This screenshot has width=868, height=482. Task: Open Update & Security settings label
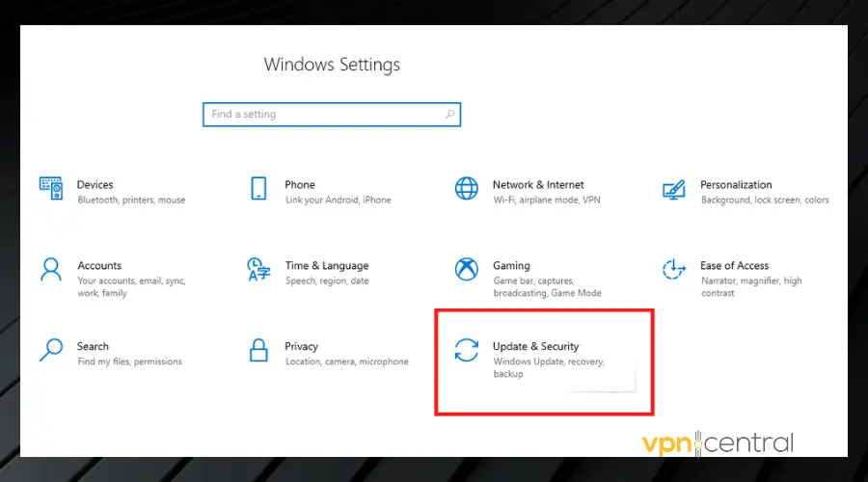tap(535, 346)
